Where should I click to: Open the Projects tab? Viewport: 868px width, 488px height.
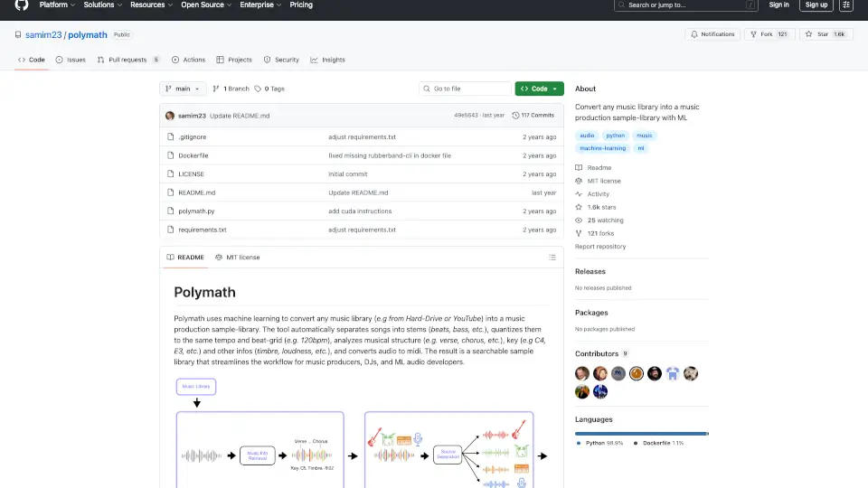click(x=234, y=60)
